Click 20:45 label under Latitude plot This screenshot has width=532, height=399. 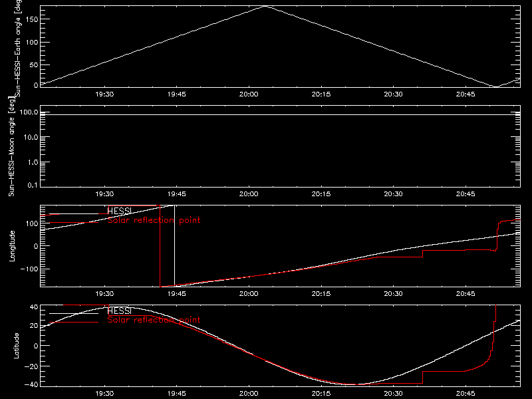(x=465, y=394)
